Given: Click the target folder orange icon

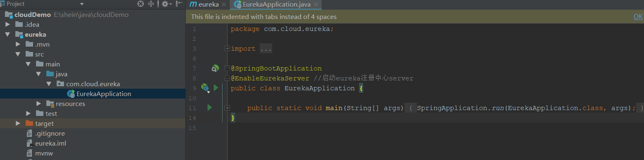Looking at the screenshot, I should tap(29, 123).
